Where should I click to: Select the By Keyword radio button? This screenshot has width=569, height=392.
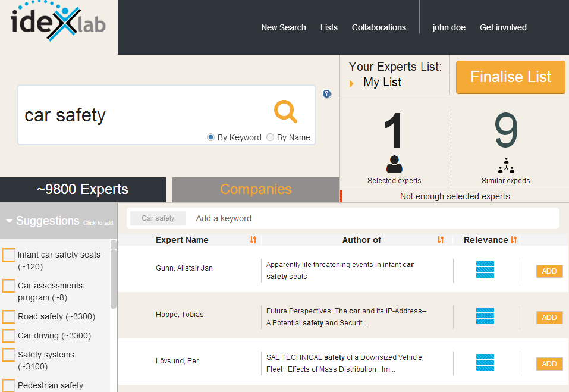(x=211, y=137)
